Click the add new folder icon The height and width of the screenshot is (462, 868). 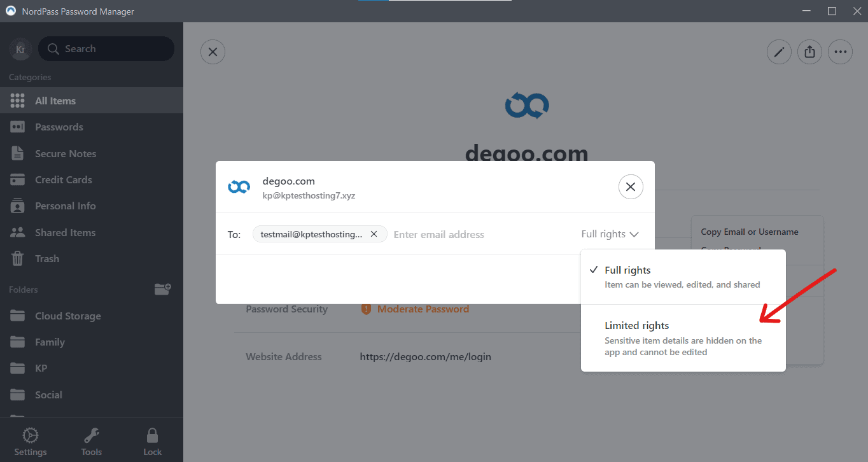163,290
